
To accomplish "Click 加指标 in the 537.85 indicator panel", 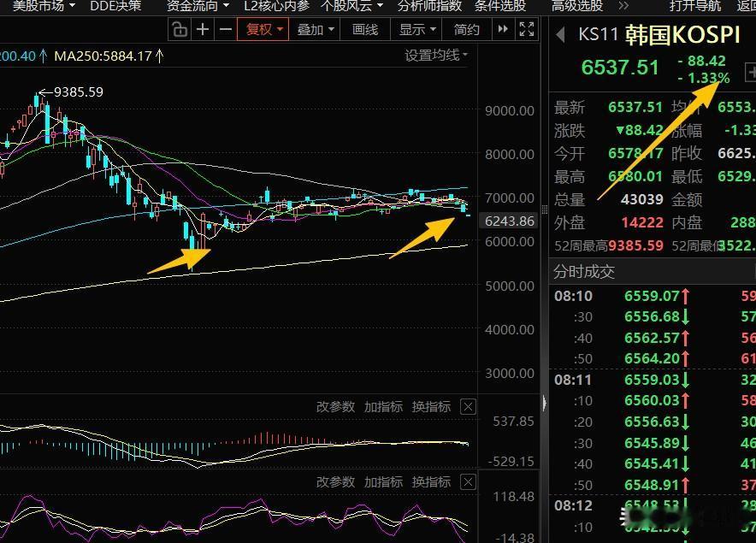I will tap(383, 406).
